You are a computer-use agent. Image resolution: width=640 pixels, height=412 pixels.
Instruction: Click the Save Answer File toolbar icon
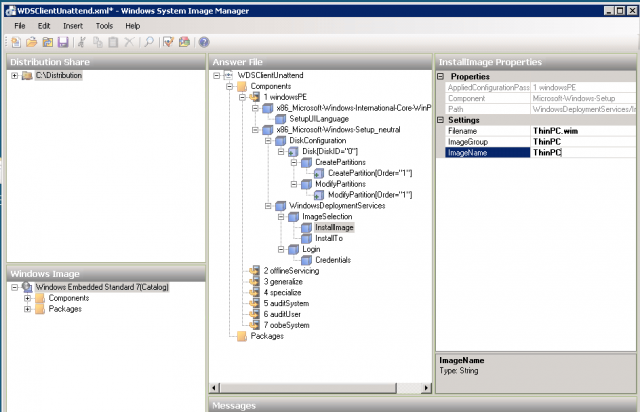click(x=63, y=42)
